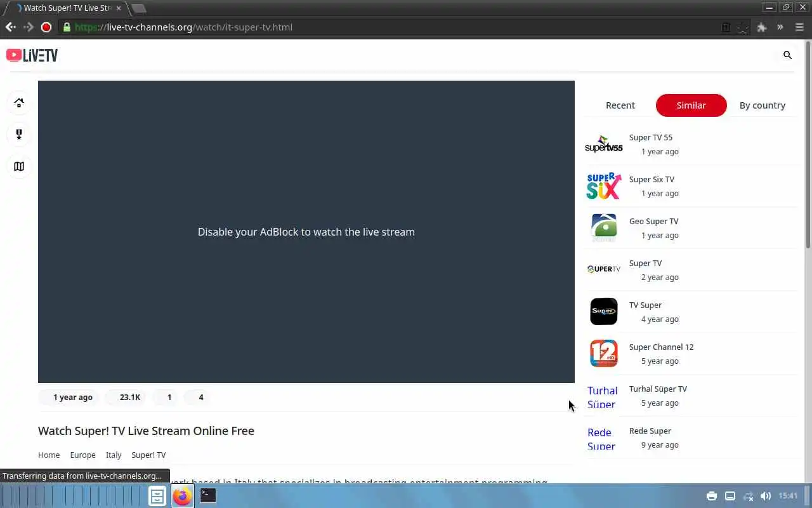
Task: Open the Geo Super TV channel link
Action: click(x=653, y=221)
